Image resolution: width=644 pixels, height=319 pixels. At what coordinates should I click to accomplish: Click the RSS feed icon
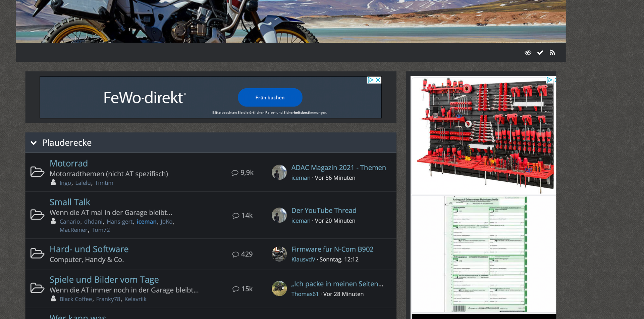coord(552,52)
